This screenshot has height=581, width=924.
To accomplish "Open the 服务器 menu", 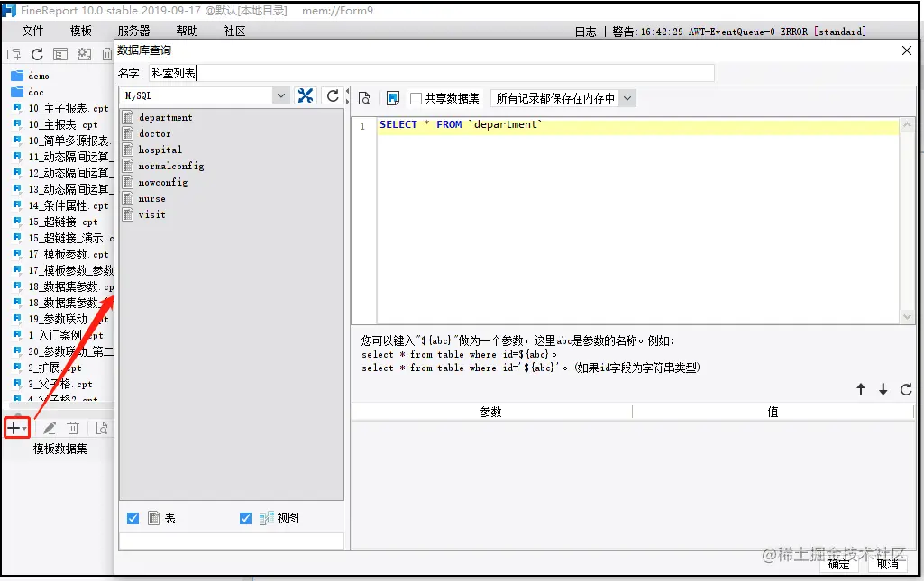I will tap(133, 31).
